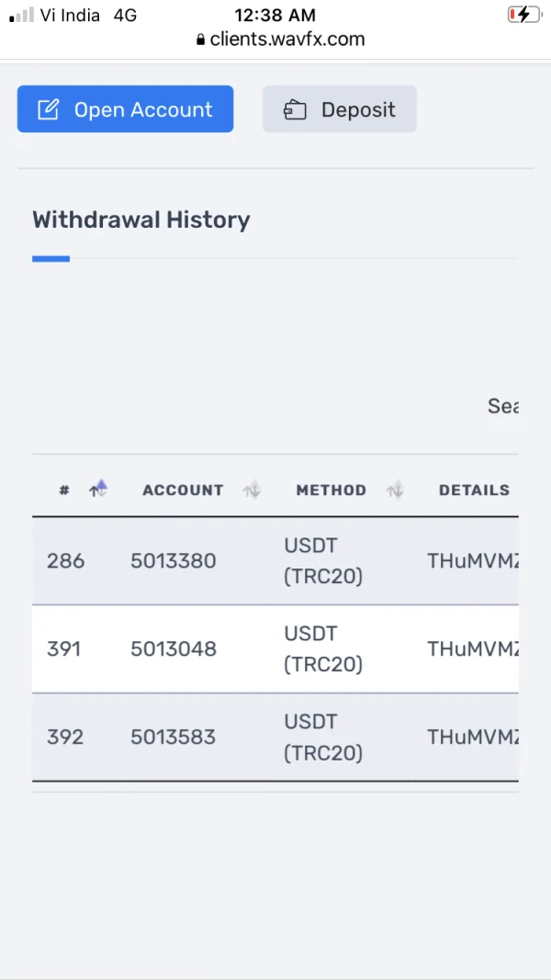Tap the battery icon in status bar
The height and width of the screenshot is (980, 551).
(523, 15)
